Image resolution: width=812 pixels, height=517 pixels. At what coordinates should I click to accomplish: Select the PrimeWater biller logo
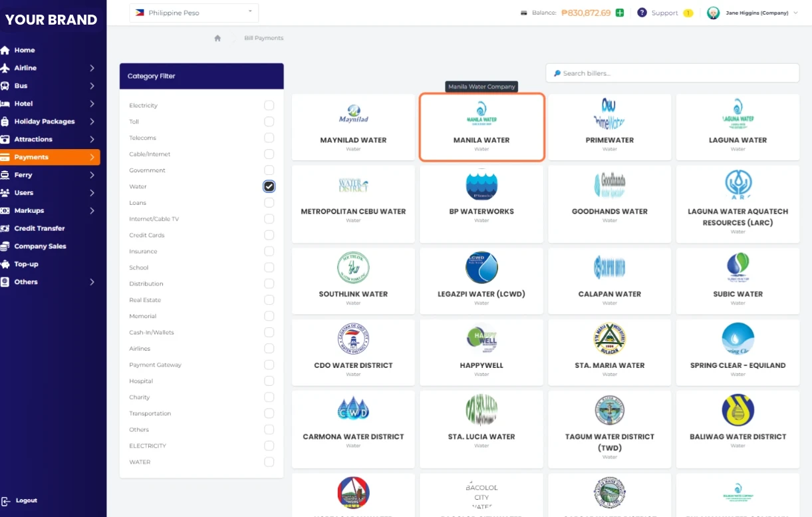point(609,114)
